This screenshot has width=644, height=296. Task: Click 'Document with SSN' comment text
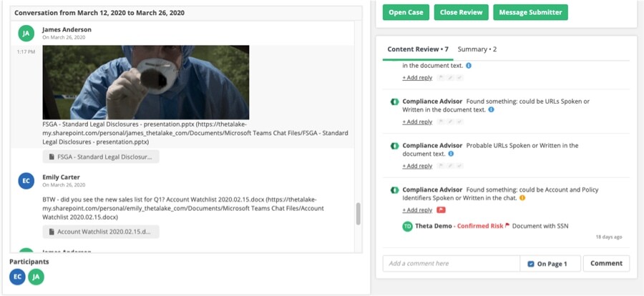coord(540,226)
